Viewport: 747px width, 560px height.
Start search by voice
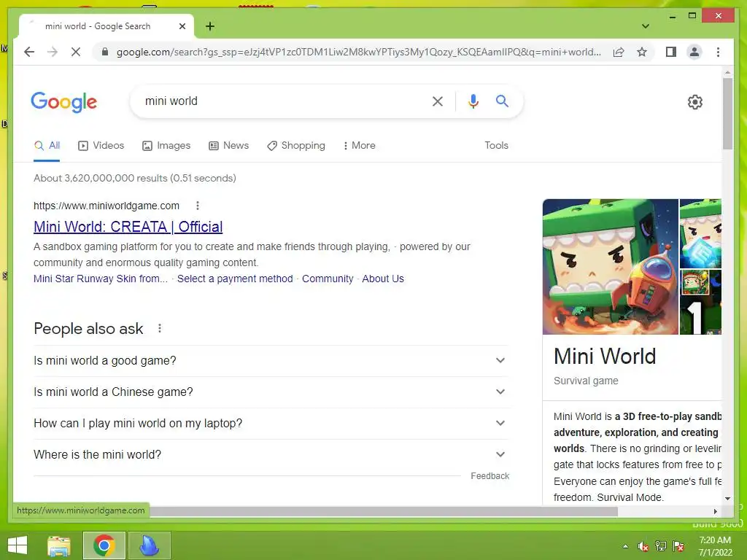[x=473, y=101]
